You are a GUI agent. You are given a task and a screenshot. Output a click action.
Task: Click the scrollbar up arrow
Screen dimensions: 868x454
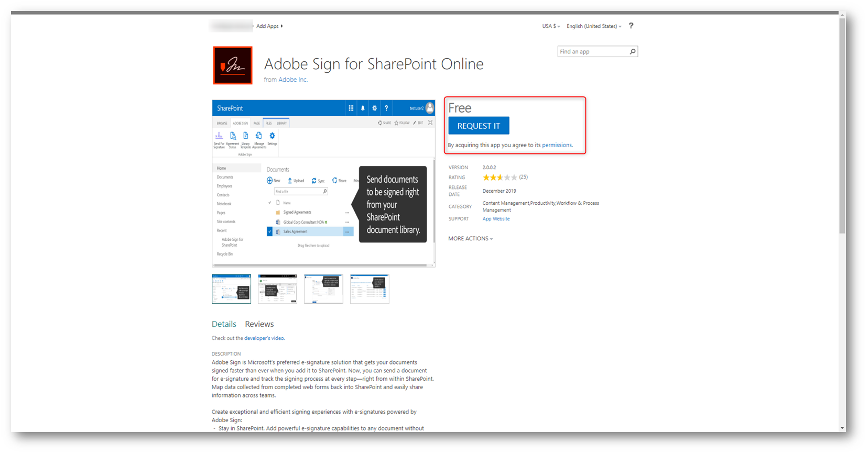[842, 15]
